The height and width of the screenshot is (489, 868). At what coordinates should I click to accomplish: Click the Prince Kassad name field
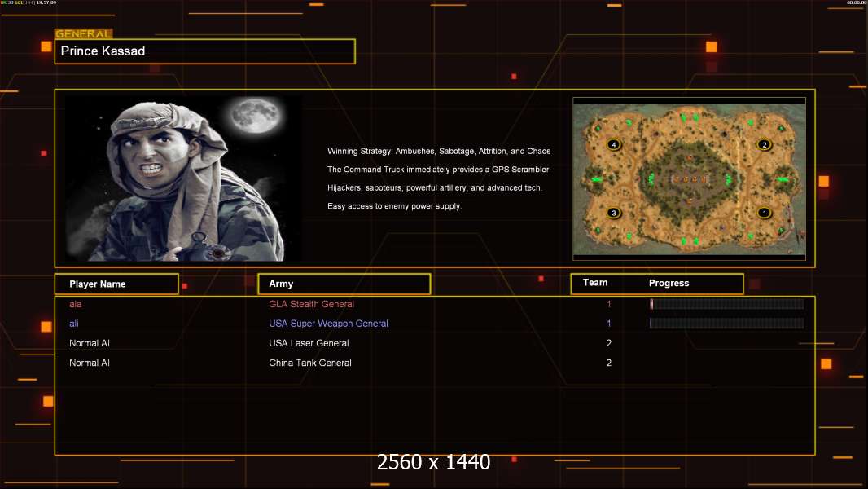[205, 51]
